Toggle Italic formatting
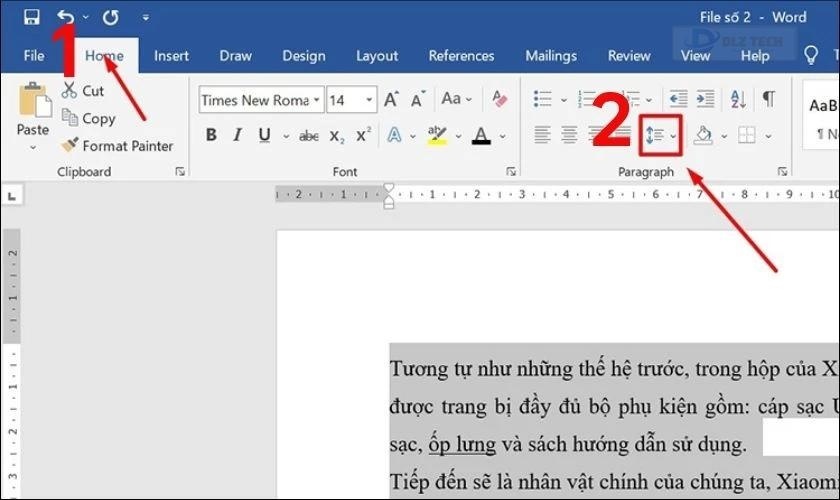 237,135
